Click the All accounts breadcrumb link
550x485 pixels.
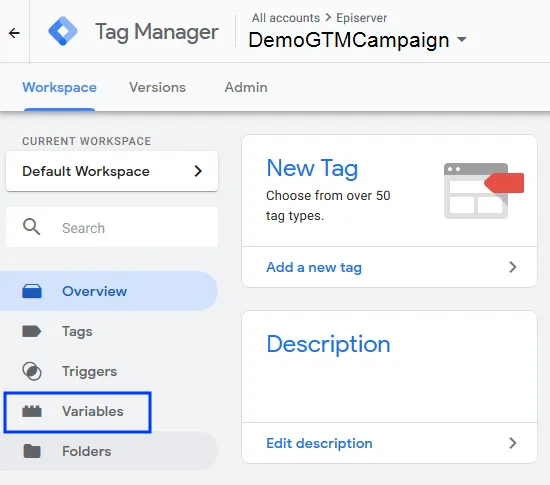pos(286,18)
